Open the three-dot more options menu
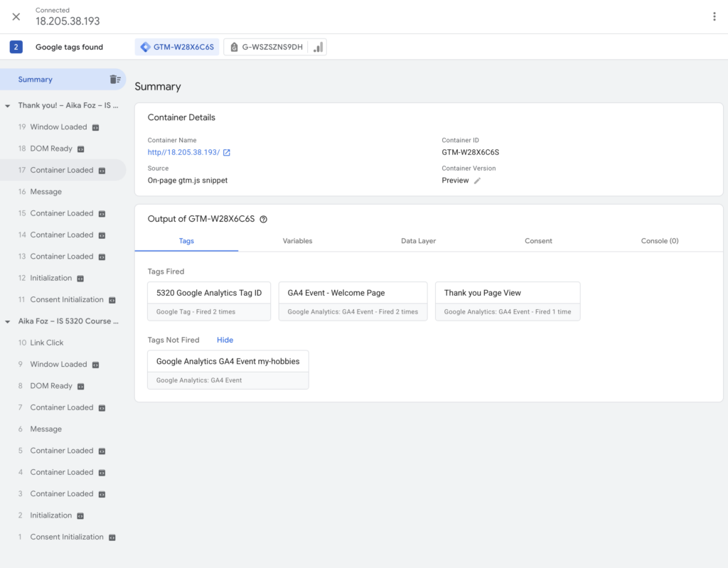This screenshot has height=568, width=728. pos(714,16)
